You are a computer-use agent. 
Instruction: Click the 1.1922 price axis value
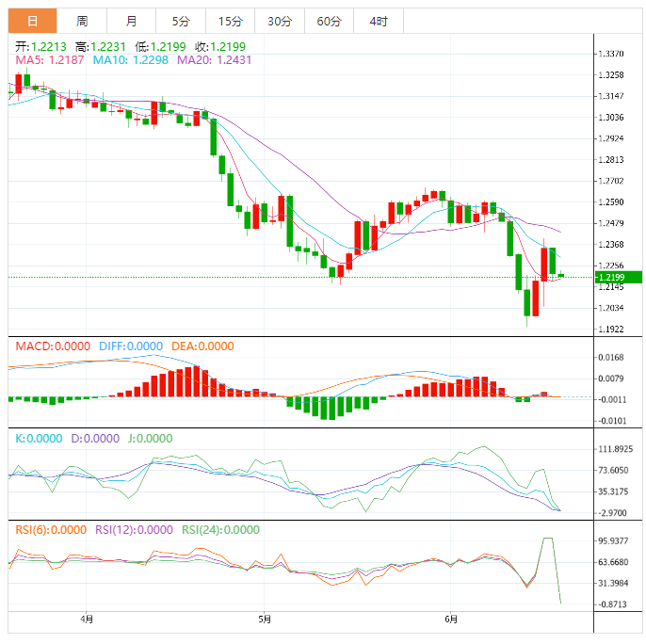[610, 330]
